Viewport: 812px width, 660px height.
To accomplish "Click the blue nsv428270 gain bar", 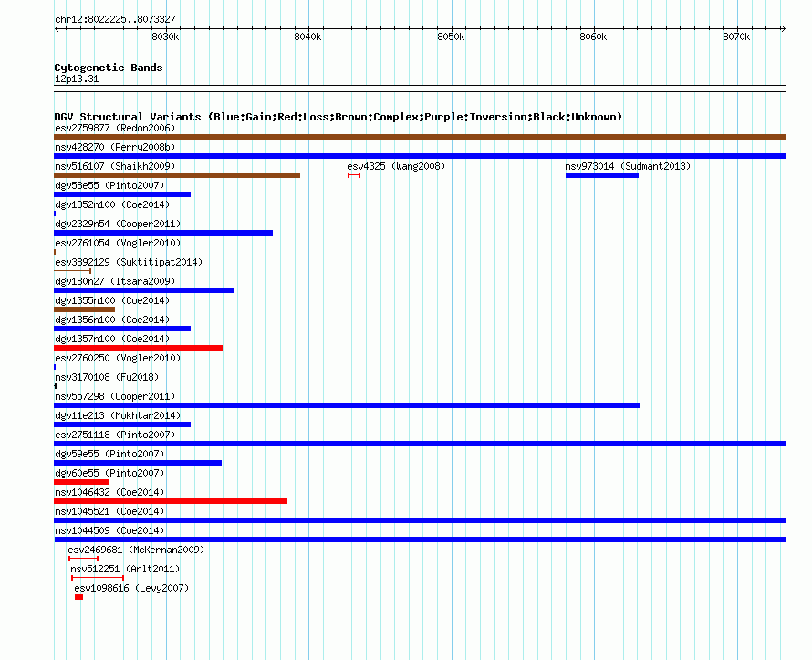I will (420, 156).
